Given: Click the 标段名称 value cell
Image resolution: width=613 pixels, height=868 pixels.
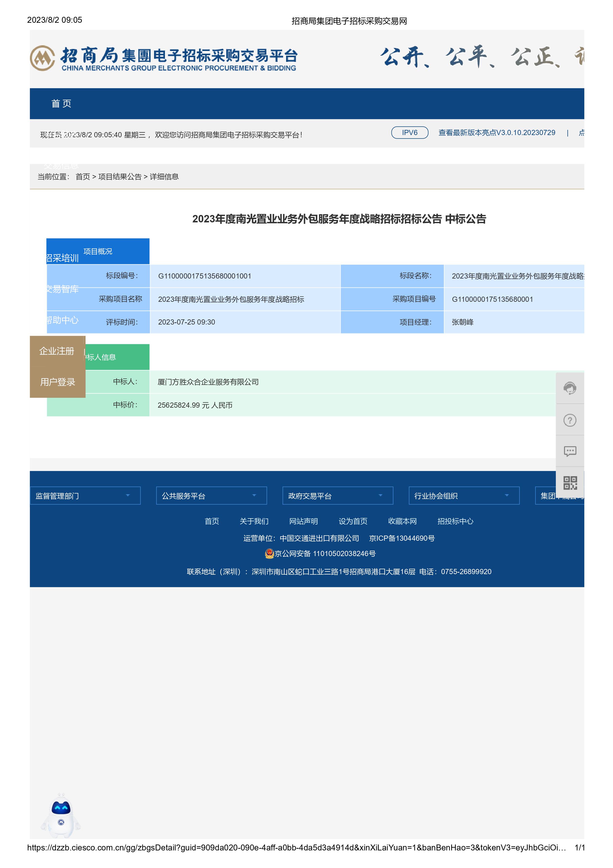Looking at the screenshot, I should pos(514,276).
